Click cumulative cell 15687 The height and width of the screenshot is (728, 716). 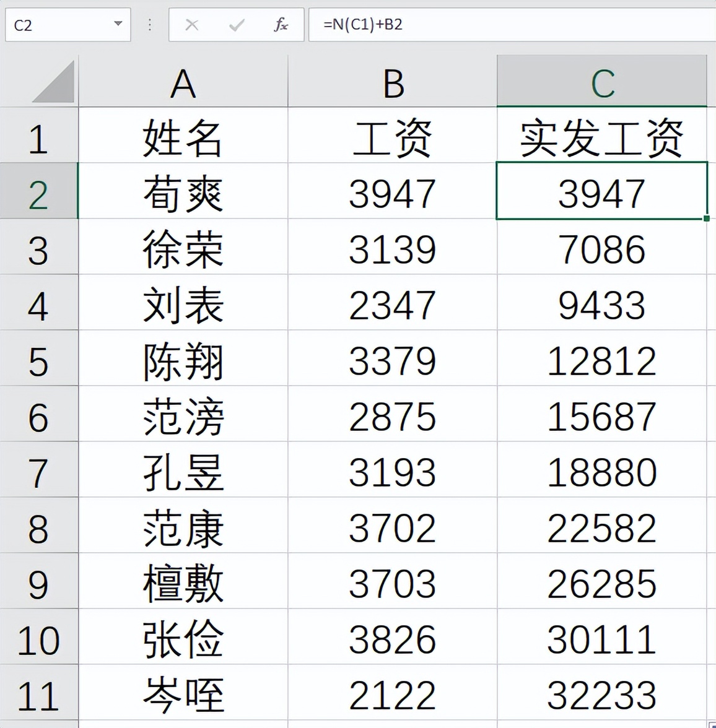point(602,414)
